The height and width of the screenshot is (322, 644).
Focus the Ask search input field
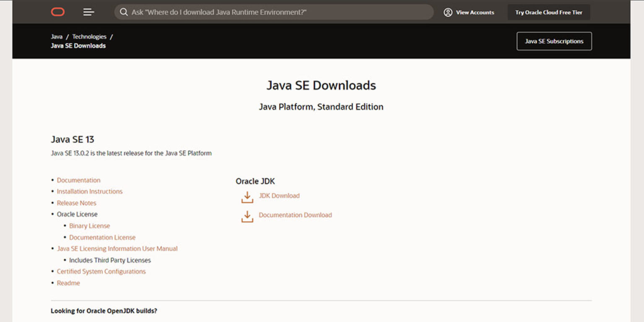click(274, 12)
